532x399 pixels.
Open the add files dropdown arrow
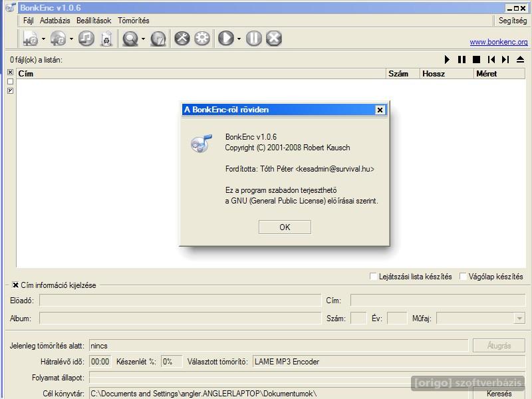tap(43, 39)
